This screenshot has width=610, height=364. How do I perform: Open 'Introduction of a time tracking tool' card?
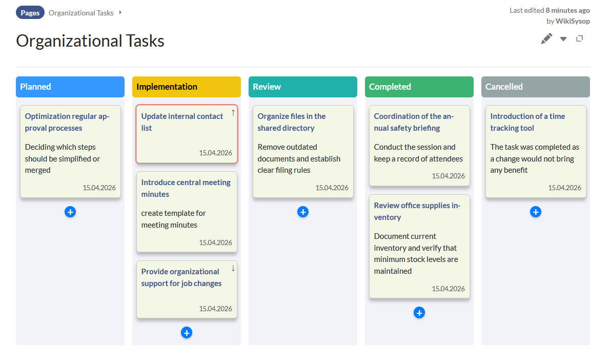pyautogui.click(x=527, y=122)
